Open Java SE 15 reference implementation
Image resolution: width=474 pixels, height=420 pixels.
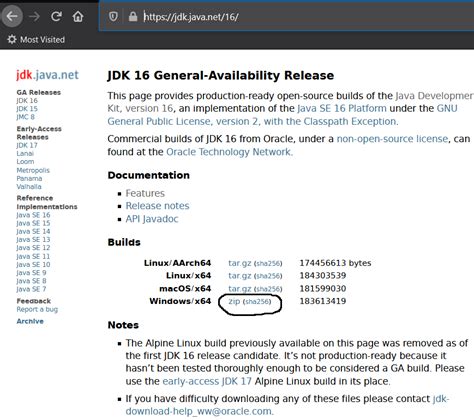pyautogui.click(x=33, y=223)
